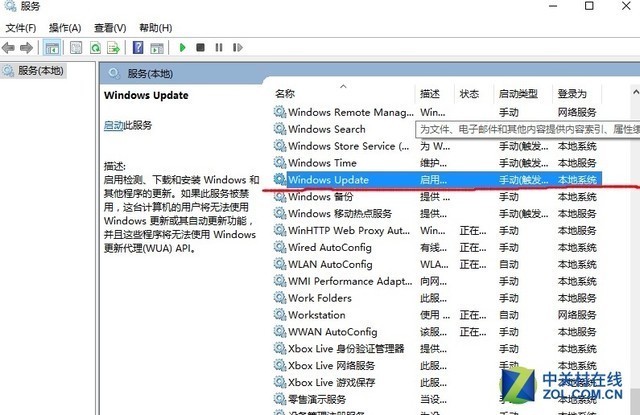Click the Export List toolbar icon
640x415 pixels.
(113, 48)
